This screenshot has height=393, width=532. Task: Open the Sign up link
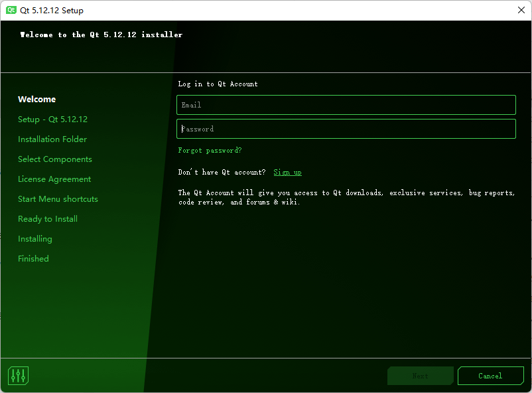point(287,172)
